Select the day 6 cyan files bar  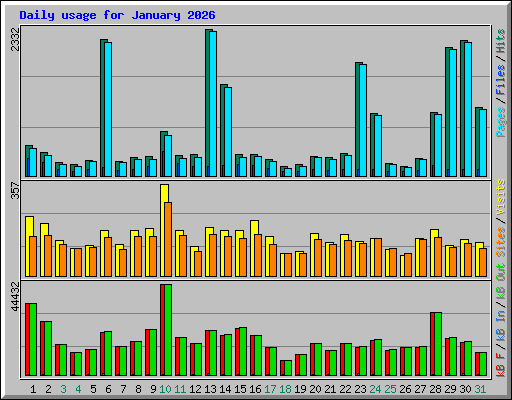click(108, 109)
